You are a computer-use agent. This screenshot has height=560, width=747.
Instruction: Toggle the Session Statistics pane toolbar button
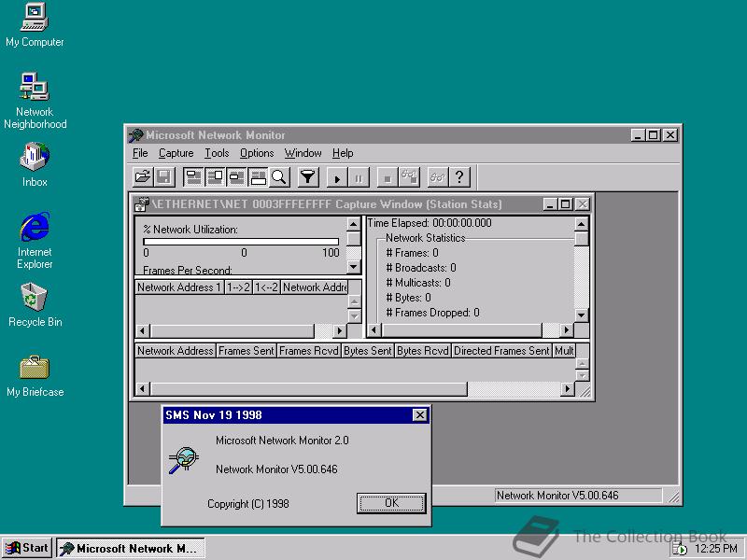pos(236,177)
